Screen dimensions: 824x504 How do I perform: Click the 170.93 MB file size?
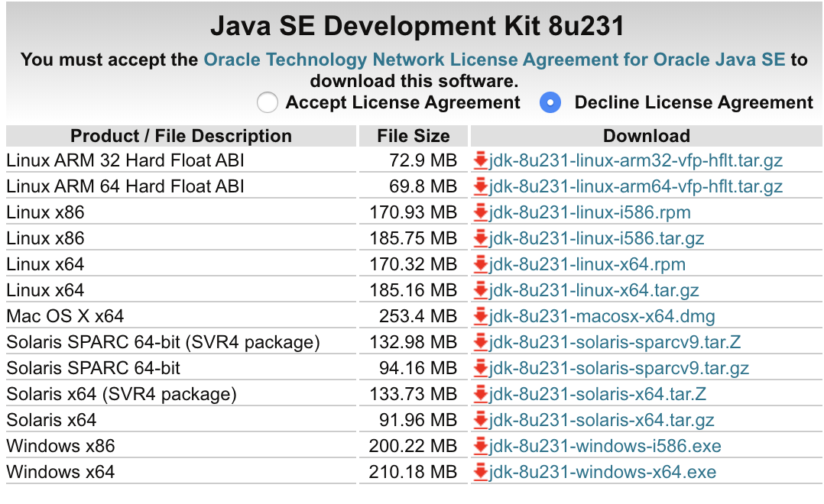[413, 212]
